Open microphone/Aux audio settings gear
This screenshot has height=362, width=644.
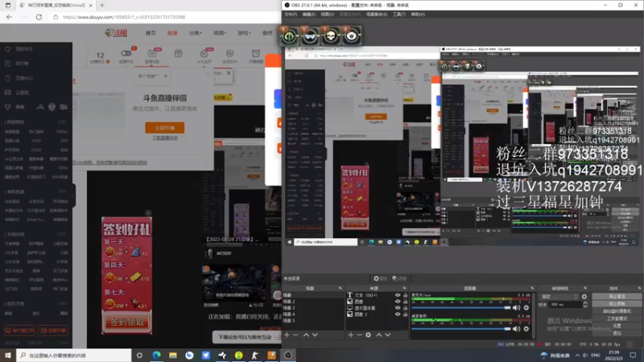click(x=526, y=307)
